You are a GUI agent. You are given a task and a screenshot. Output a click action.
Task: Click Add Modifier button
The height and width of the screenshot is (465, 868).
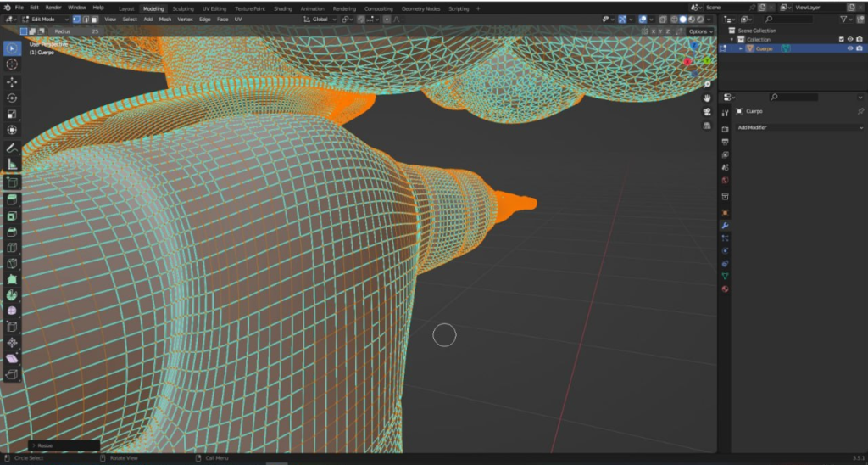click(798, 127)
